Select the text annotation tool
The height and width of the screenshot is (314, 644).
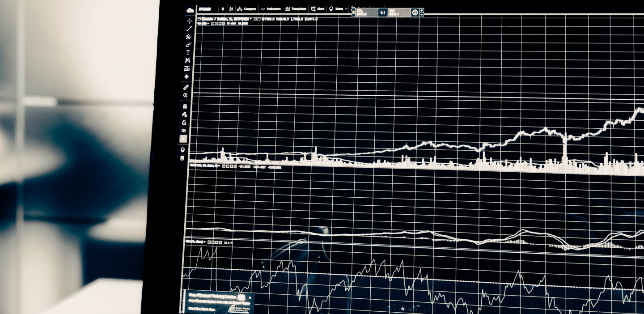point(188,52)
